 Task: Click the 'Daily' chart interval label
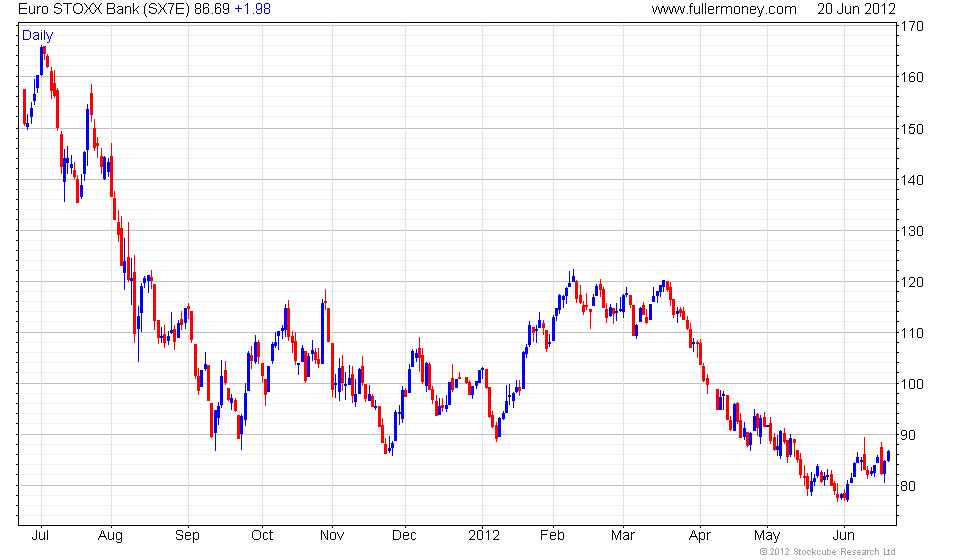38,36
